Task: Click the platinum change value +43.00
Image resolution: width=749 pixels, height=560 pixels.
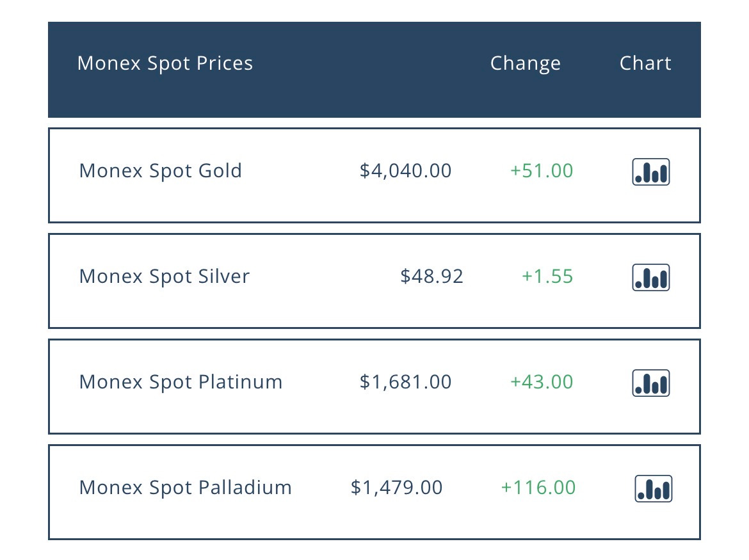Action: (x=541, y=382)
